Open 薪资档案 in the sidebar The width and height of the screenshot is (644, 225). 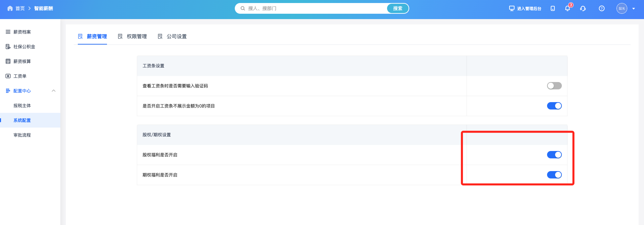click(x=22, y=32)
